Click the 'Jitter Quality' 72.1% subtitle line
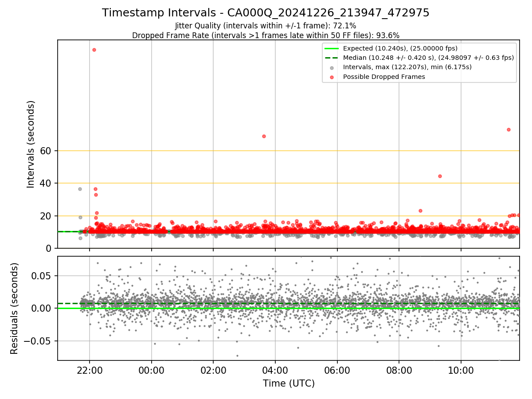This screenshot has width=532, height=399. pyautogui.click(x=266, y=26)
